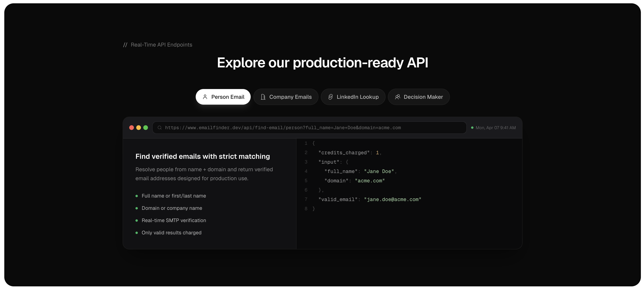Click the magnifying glass in the URL bar
The width and height of the screenshot is (644, 293).
coord(160,128)
